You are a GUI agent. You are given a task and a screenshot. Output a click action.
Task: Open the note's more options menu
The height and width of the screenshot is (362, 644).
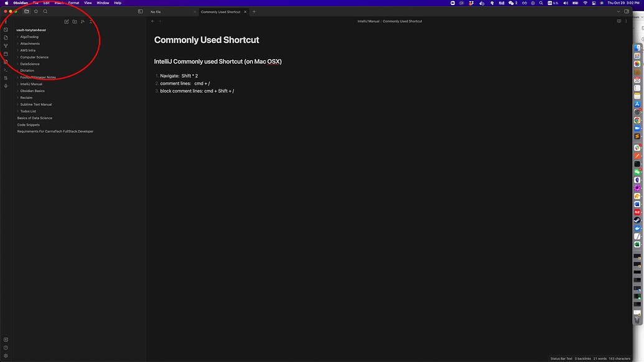click(x=626, y=21)
